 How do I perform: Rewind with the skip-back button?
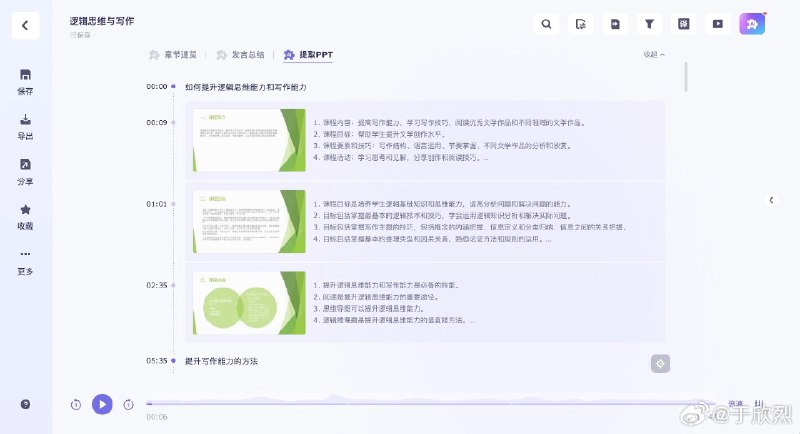pos(76,404)
